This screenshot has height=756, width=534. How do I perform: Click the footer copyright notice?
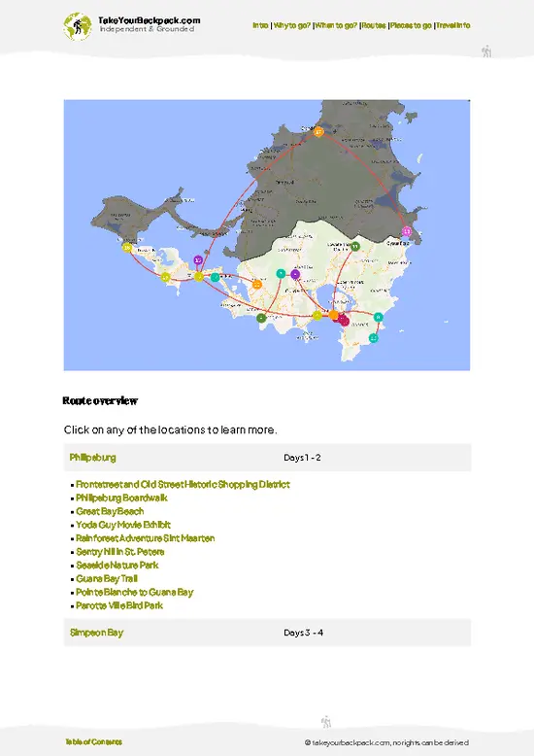(386, 742)
